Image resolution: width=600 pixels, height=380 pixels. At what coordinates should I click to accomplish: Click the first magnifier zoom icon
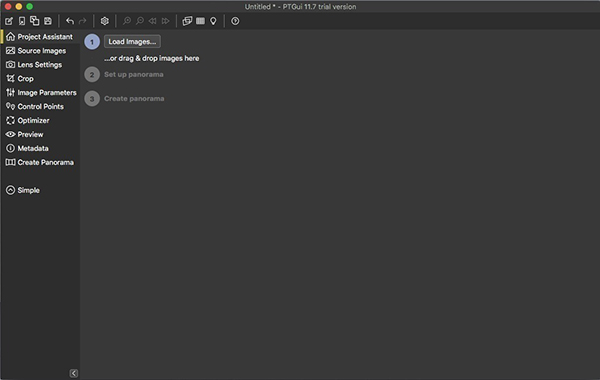pyautogui.click(x=127, y=21)
